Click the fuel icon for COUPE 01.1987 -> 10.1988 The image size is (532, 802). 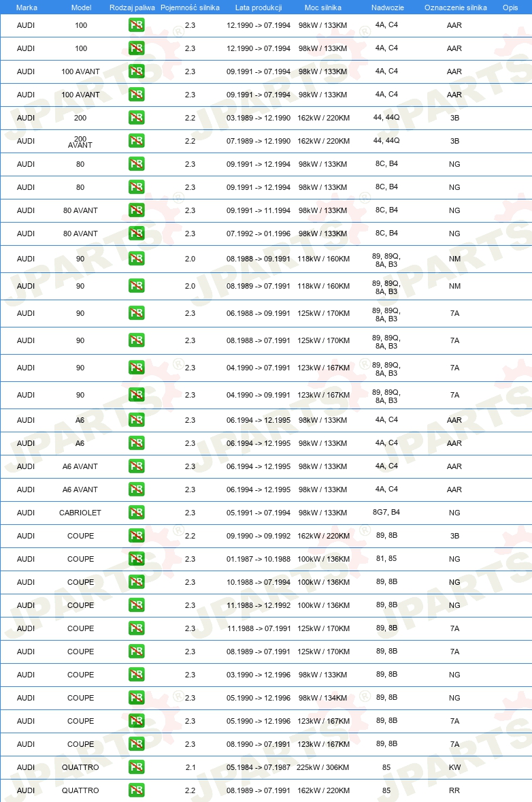(x=137, y=559)
